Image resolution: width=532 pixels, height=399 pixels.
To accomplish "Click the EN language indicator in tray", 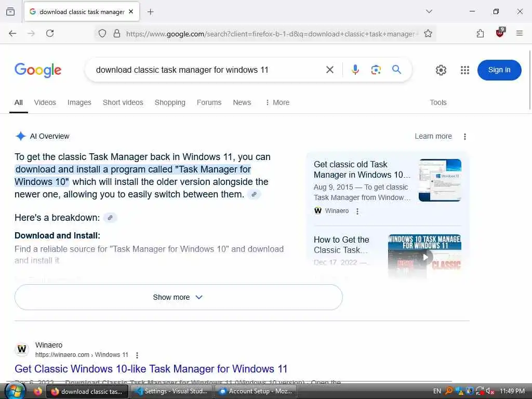I will (437, 391).
